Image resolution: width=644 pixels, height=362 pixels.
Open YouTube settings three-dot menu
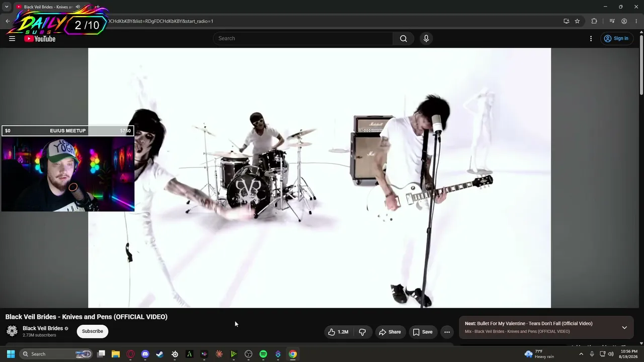click(591, 39)
